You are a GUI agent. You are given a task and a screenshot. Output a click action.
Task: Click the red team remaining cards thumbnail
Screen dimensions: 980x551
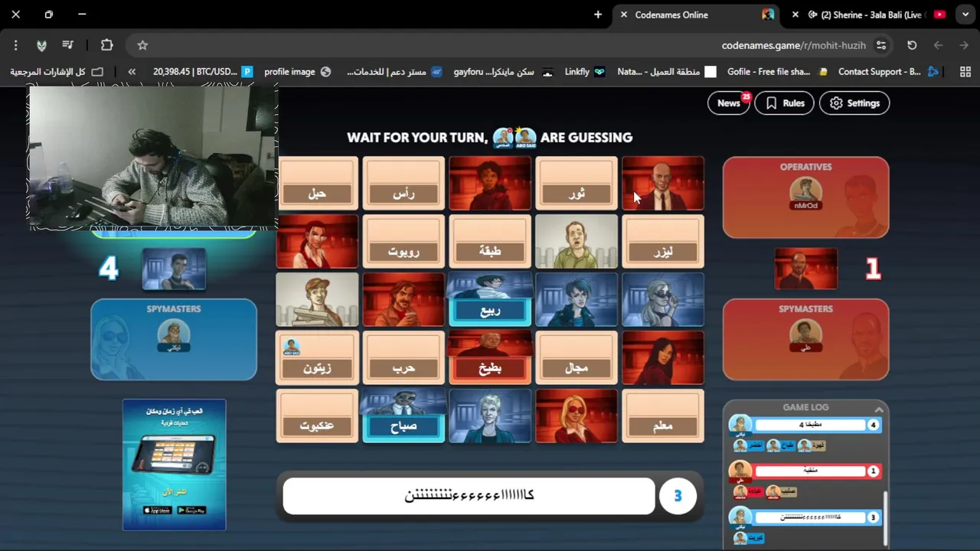point(805,269)
